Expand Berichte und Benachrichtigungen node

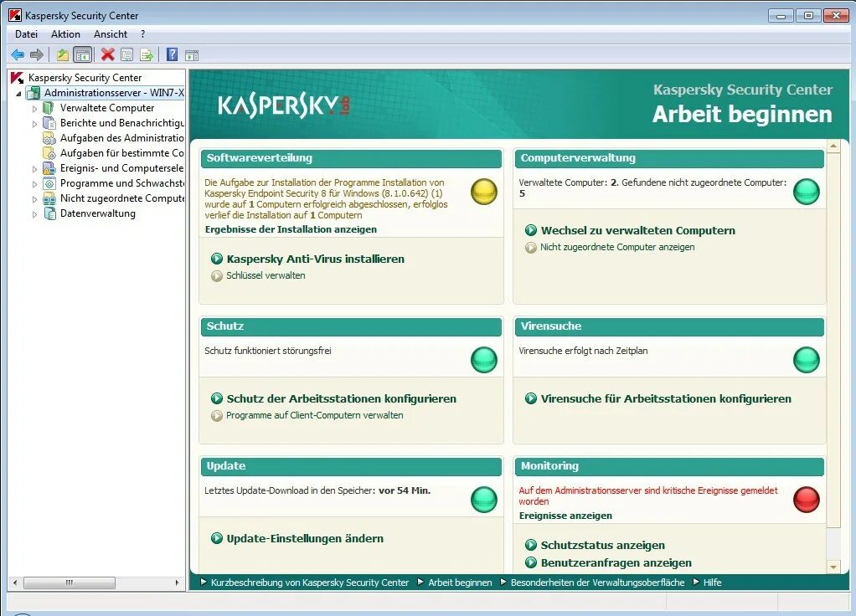[x=34, y=124]
